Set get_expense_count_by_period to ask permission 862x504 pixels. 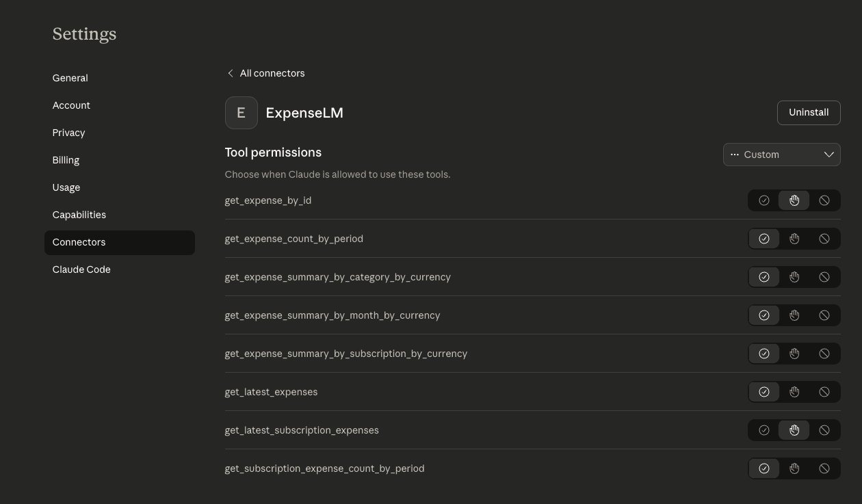[794, 239]
